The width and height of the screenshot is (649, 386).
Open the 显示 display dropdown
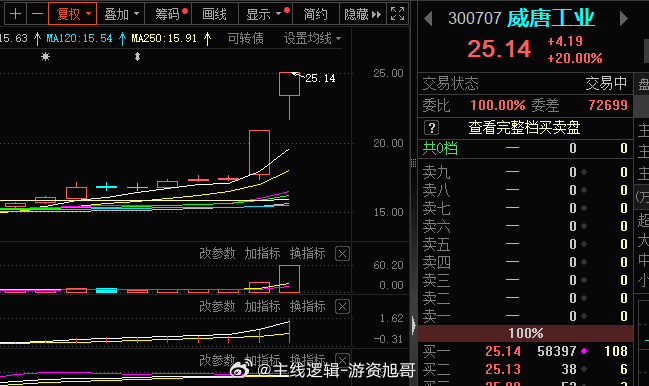(265, 14)
